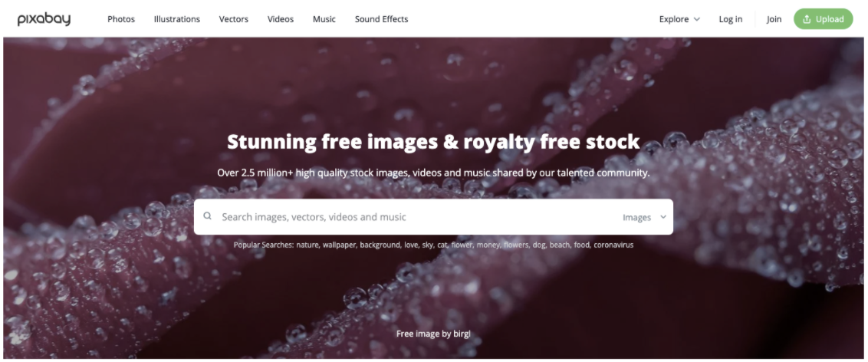Expand the Images search type dropdown
The height and width of the screenshot is (362, 868).
(645, 217)
